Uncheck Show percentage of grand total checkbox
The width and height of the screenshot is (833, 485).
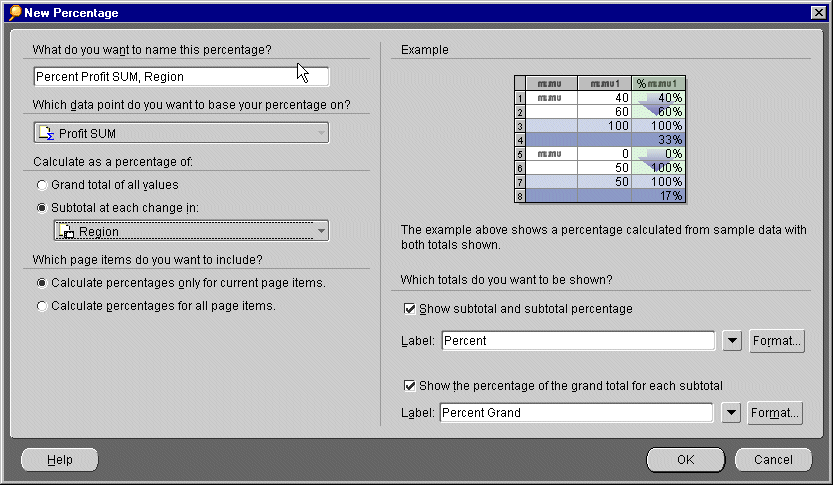[409, 385]
